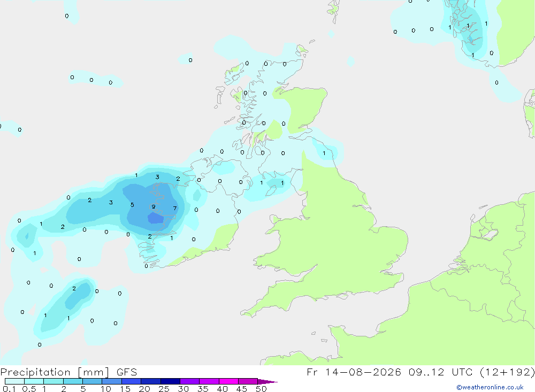Click the 45–50 mm legend color swatch
The image size is (535, 392).
248,381
